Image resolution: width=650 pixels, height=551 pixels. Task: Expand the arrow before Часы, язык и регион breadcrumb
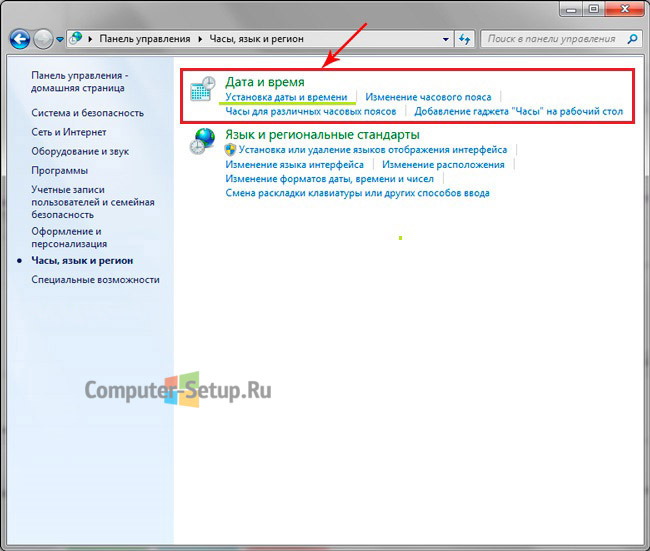200,39
